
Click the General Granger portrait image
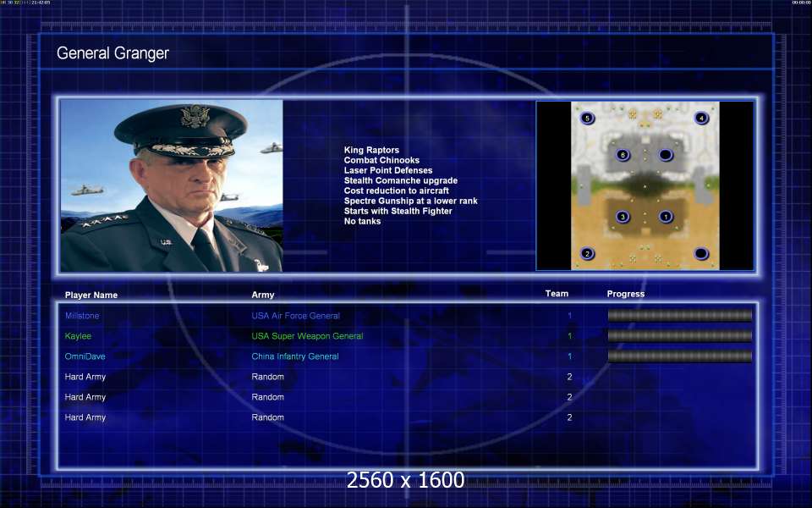172,185
